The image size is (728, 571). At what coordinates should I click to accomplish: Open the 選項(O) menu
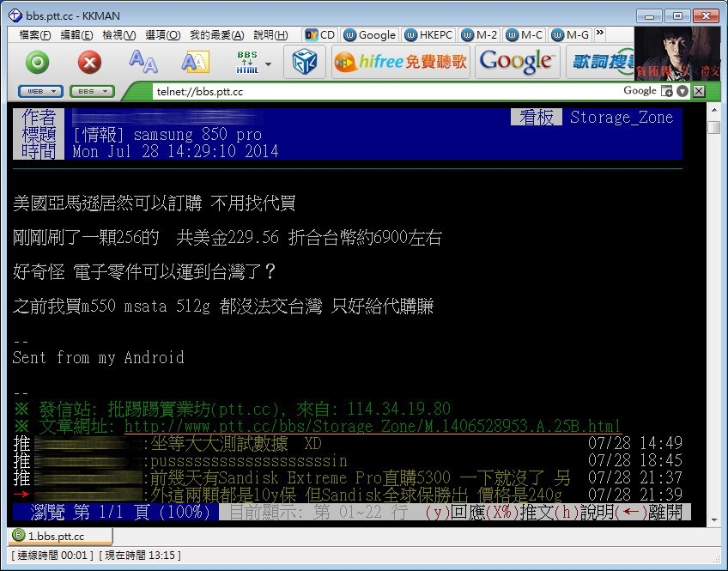click(162, 35)
